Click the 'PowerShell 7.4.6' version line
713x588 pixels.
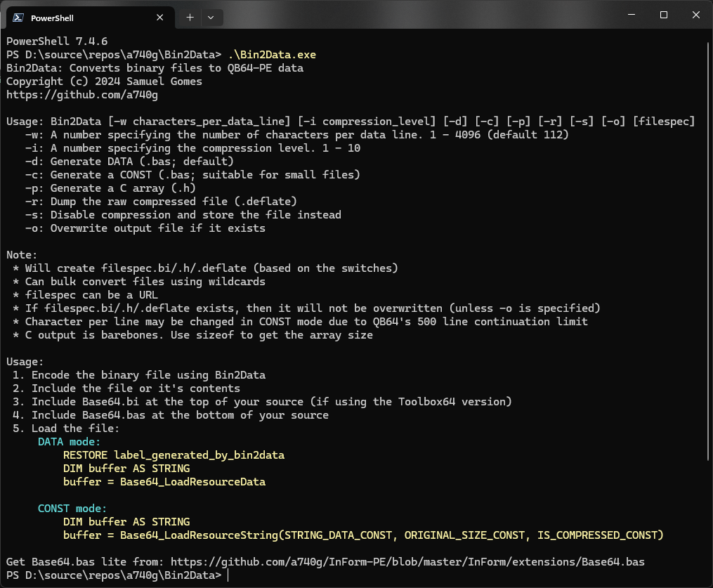coord(57,41)
